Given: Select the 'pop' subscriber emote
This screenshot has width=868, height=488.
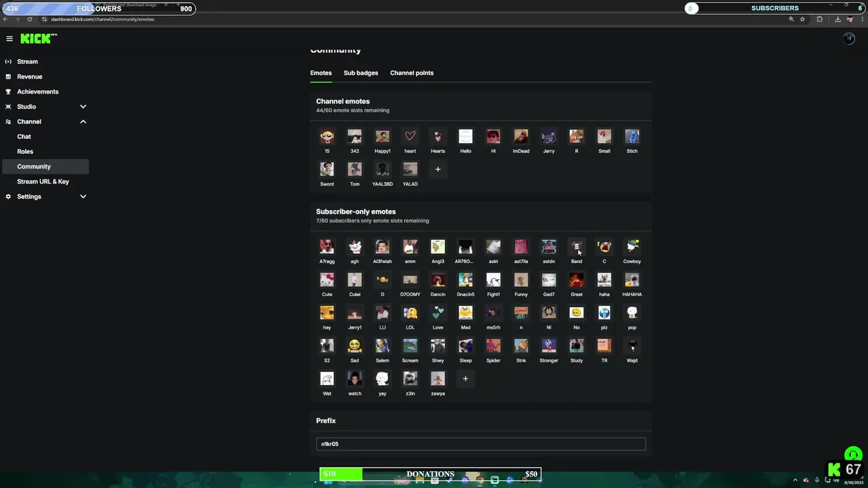Looking at the screenshot, I should pos(632,313).
